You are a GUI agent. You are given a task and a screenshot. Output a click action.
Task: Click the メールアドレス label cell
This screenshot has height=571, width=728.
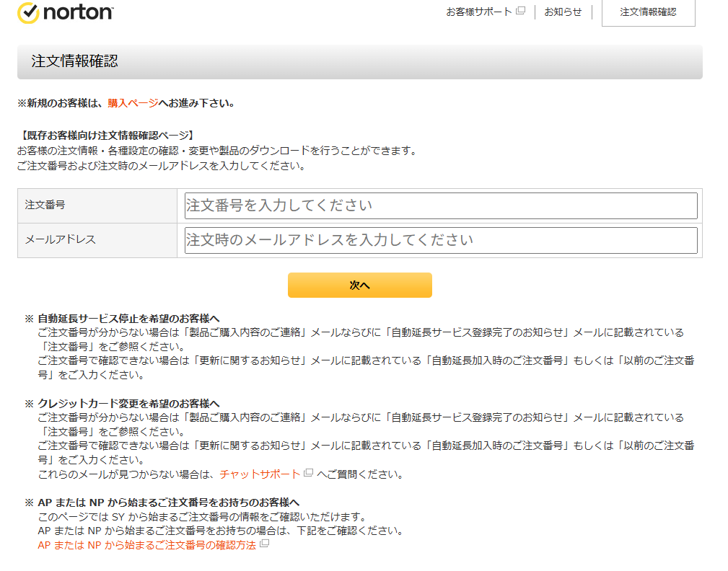(97, 240)
